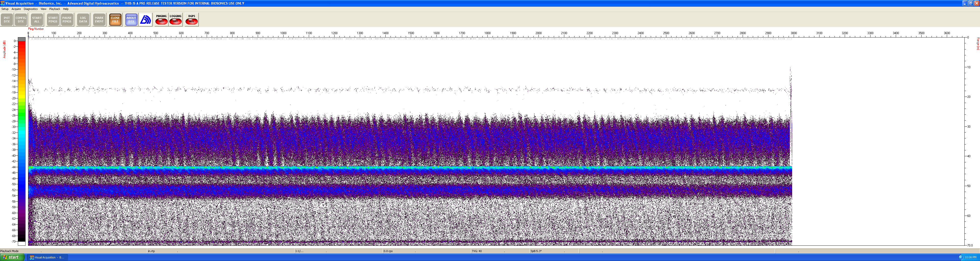Click the in.rtp file name in status bar

pyautogui.click(x=151, y=251)
